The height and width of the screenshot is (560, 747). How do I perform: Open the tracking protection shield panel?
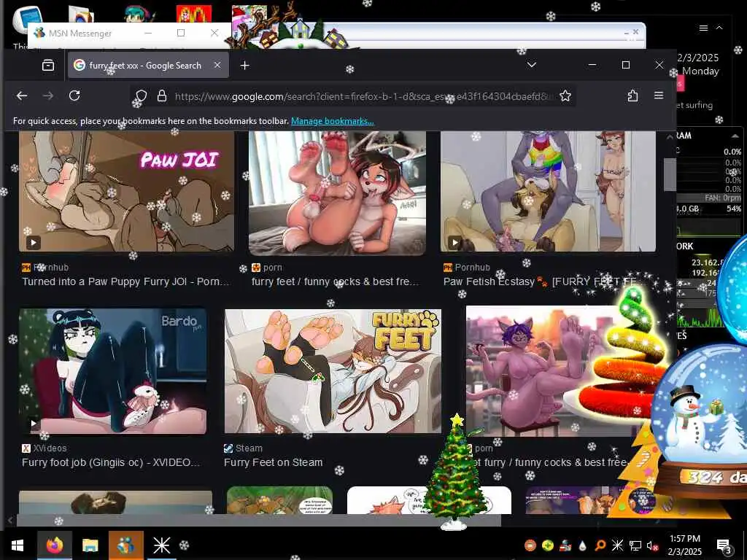(x=141, y=96)
